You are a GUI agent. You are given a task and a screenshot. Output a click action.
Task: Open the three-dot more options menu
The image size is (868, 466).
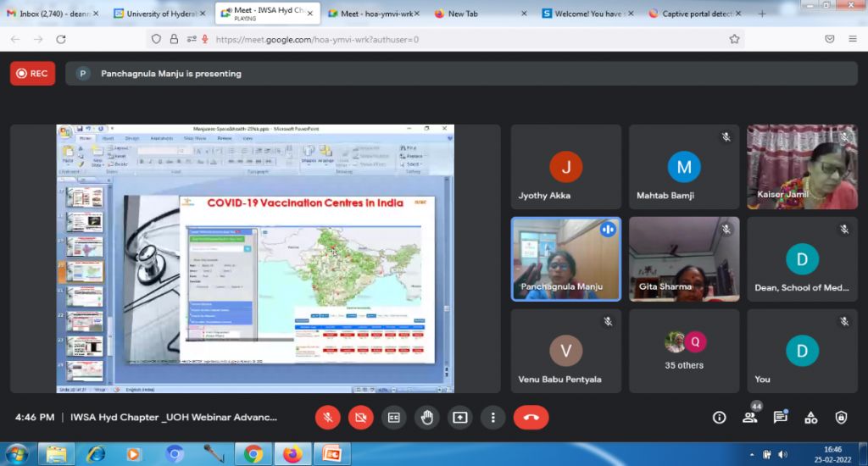tap(493, 417)
